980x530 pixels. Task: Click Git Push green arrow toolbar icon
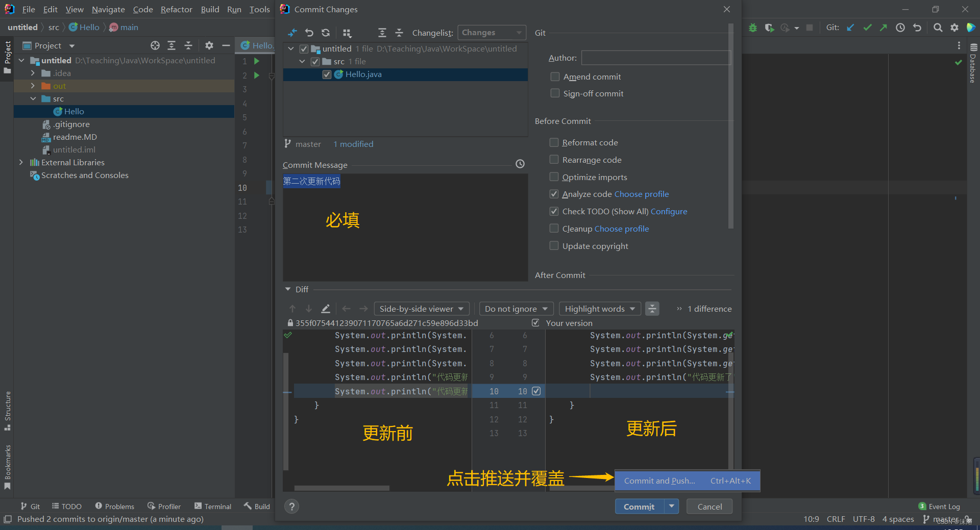884,28
